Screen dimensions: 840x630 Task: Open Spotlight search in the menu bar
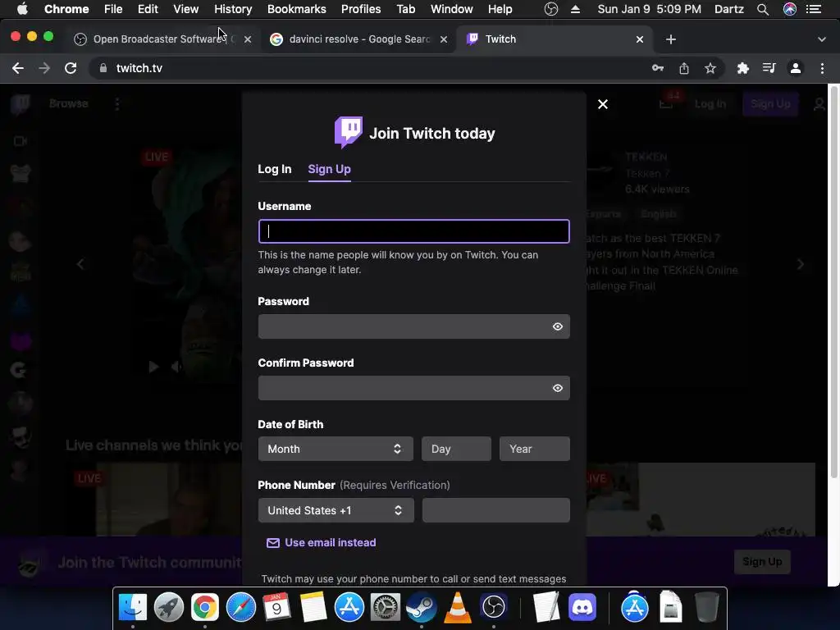[x=763, y=9]
